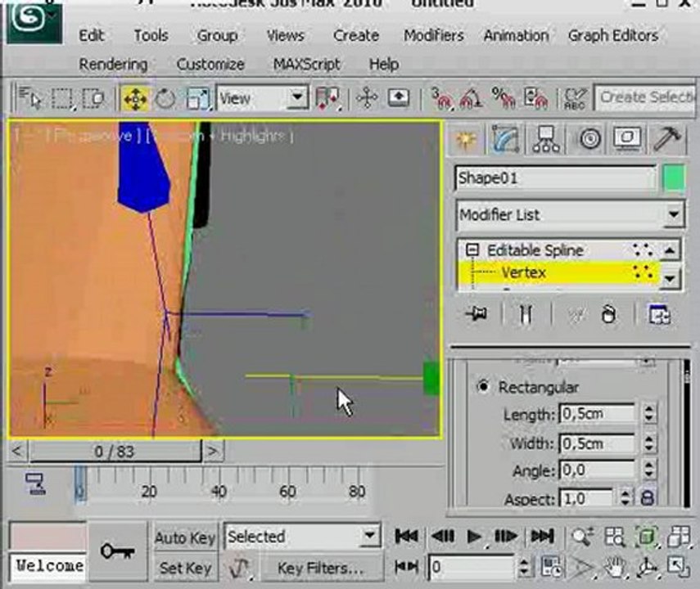Select the Rectangular radio button

[483, 387]
